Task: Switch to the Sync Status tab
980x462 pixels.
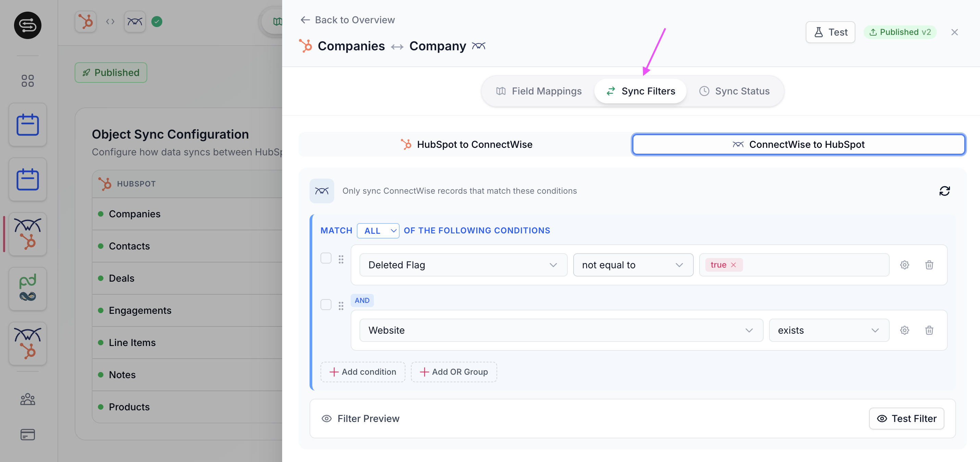Action: [734, 91]
